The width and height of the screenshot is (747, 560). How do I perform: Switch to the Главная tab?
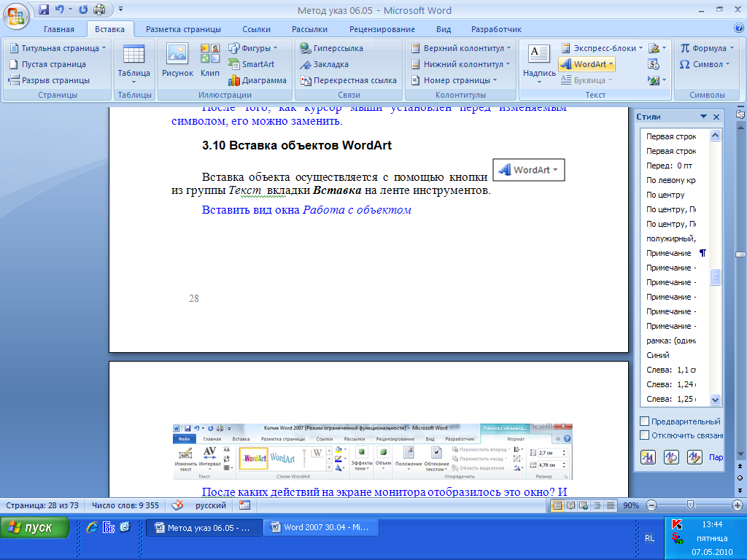59,29
